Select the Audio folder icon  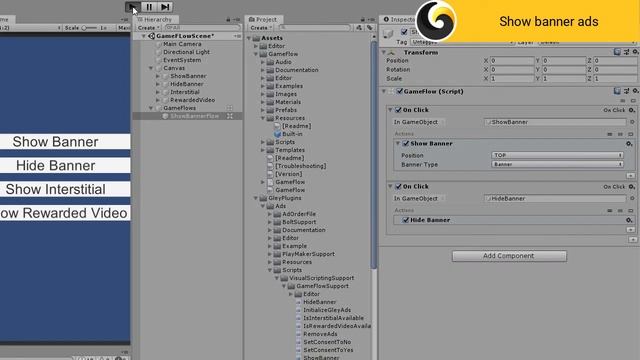pos(270,62)
